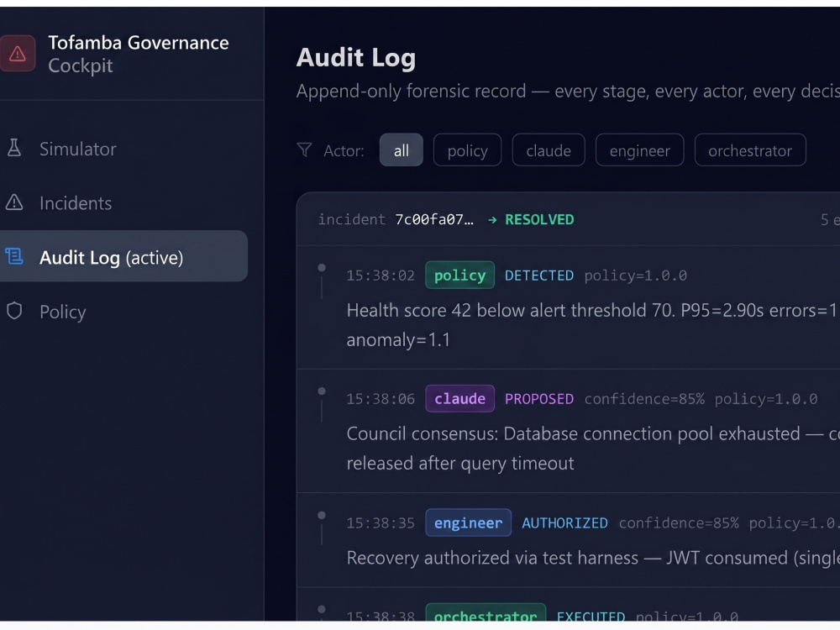Click the Recovery authorized message
The width and height of the screenshot is (840, 630).
[592, 558]
